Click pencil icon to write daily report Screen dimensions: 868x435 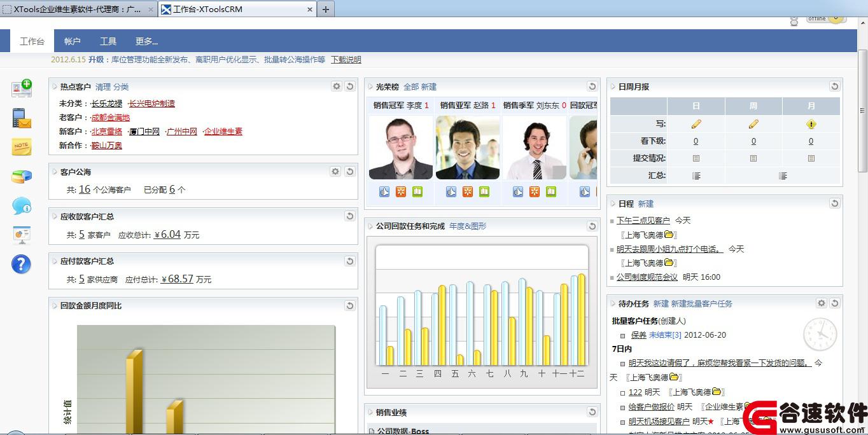point(696,124)
